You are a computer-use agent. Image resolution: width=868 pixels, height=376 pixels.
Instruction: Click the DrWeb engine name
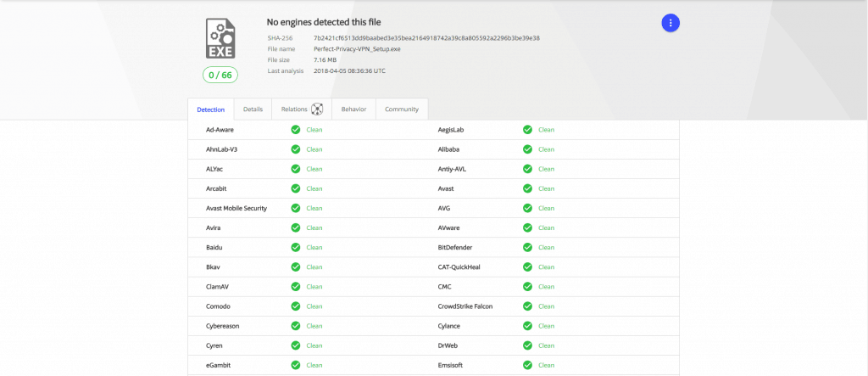[x=447, y=345]
